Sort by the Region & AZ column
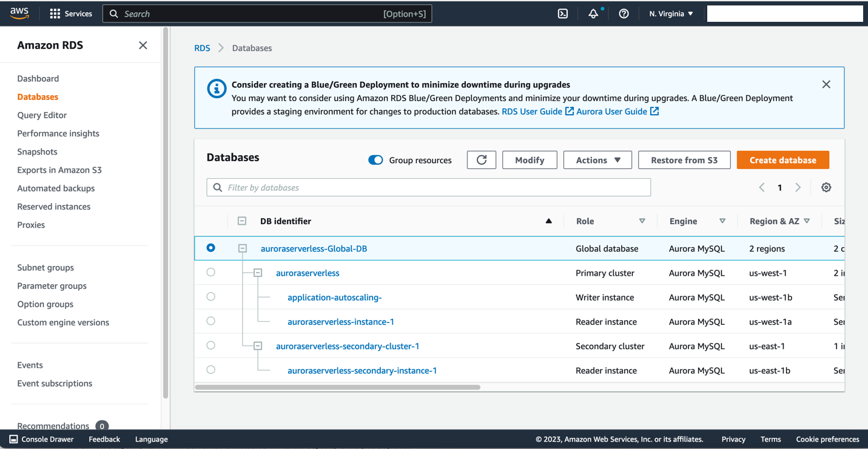The image size is (868, 449). [807, 221]
